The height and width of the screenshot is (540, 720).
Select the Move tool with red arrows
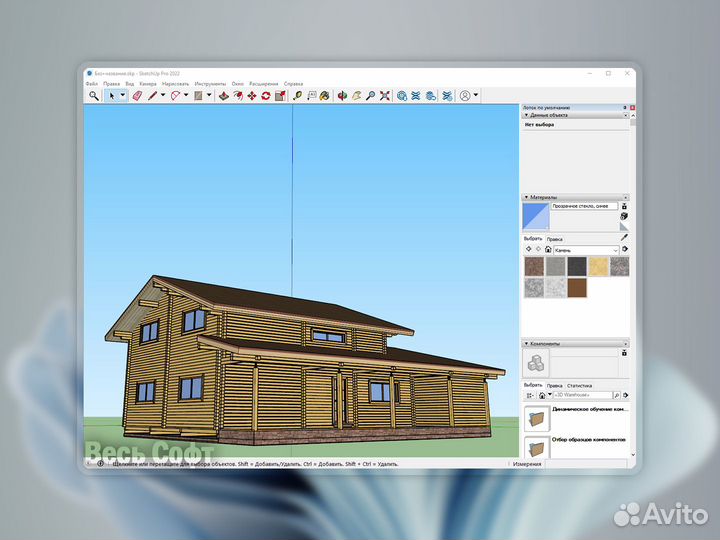point(252,96)
